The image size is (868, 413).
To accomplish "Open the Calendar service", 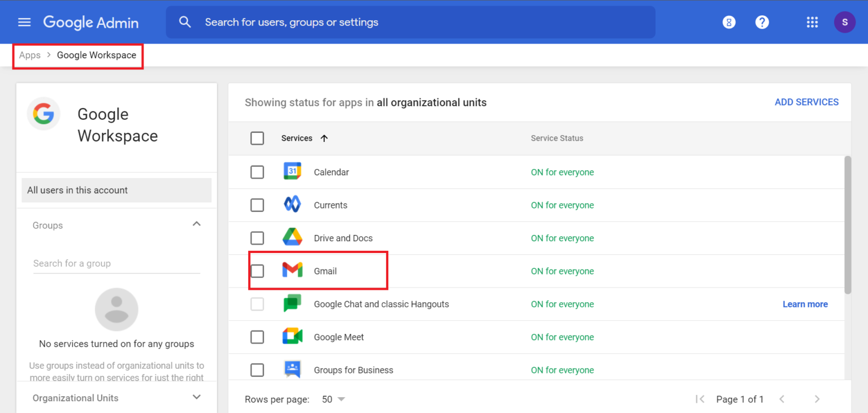I will 332,172.
